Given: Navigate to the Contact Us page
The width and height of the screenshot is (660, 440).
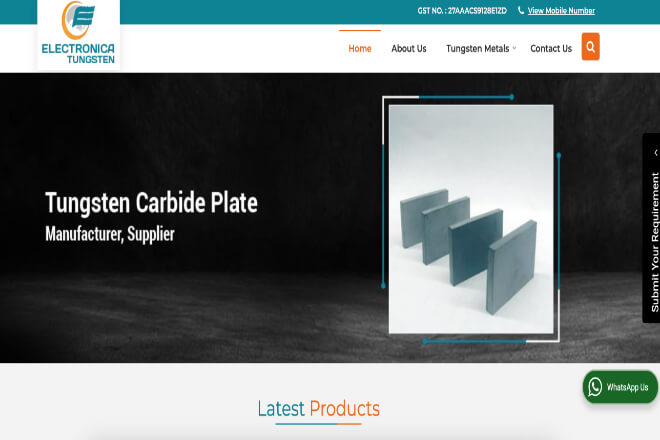Looking at the screenshot, I should (551, 48).
